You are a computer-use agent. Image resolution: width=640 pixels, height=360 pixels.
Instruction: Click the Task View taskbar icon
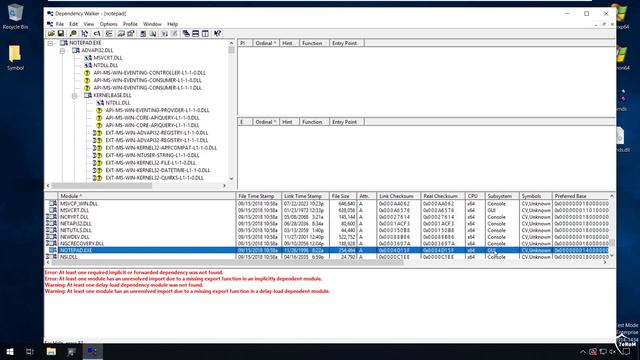tap(30, 351)
